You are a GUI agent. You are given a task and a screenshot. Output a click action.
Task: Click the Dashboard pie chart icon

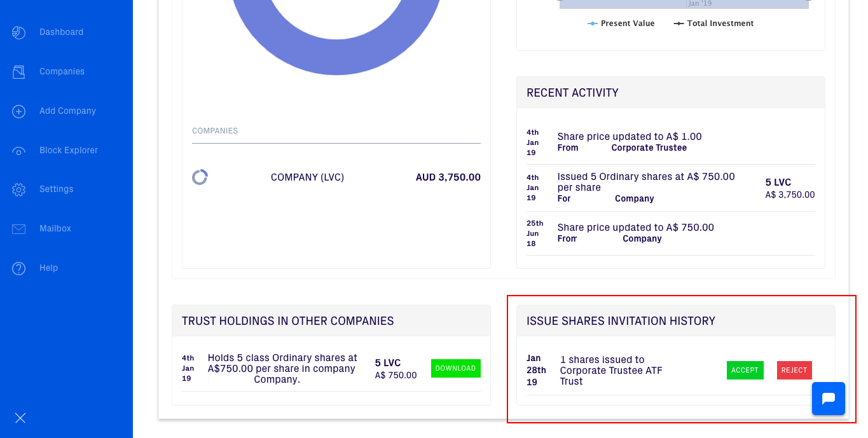(x=19, y=32)
